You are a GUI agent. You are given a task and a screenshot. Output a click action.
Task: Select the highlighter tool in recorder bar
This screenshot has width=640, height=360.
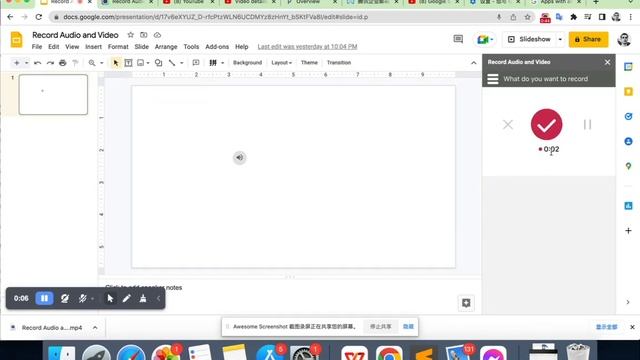pyautogui.click(x=143, y=298)
